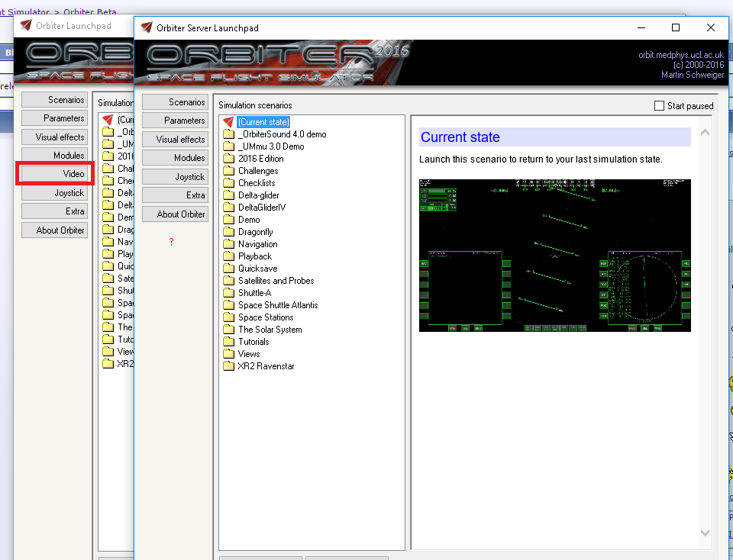Click the Current state rocket icon in background Launchpad
The width and height of the screenshot is (733, 560).
point(108,120)
